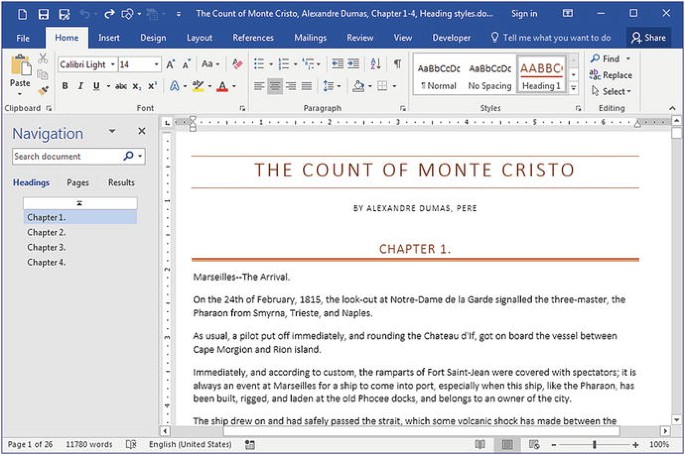Open Navigation pane options dropdown arrow

click(112, 131)
